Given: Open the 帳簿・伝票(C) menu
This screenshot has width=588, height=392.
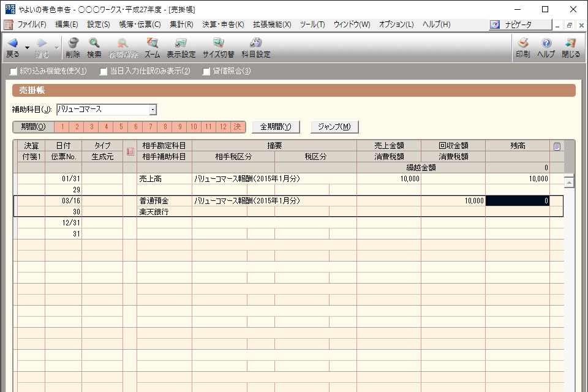Looking at the screenshot, I should point(140,24).
